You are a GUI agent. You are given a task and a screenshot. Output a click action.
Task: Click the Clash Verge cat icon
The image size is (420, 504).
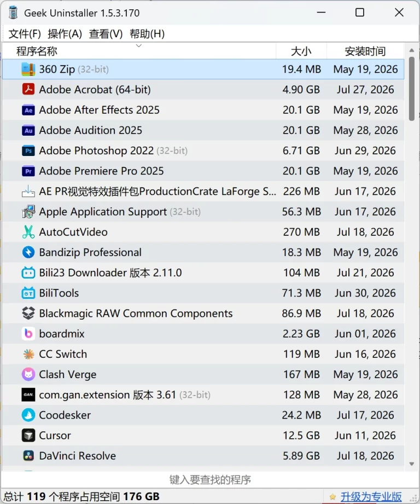coord(28,374)
